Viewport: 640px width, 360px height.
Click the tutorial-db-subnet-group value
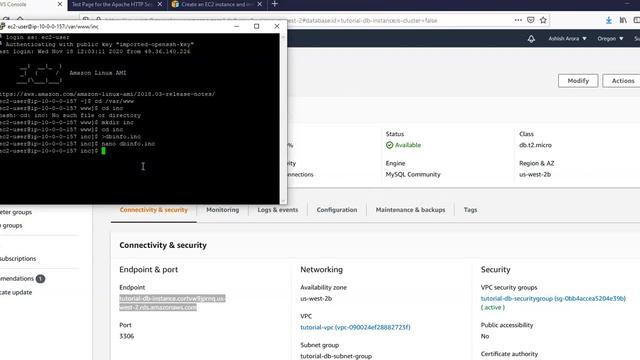pyautogui.click(x=336, y=356)
